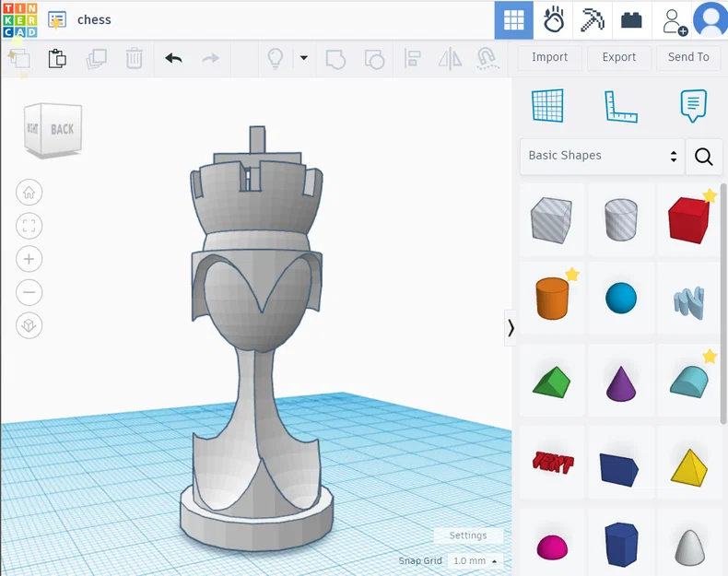Click the Export button
Screen dimensions: 728x576
(619, 57)
